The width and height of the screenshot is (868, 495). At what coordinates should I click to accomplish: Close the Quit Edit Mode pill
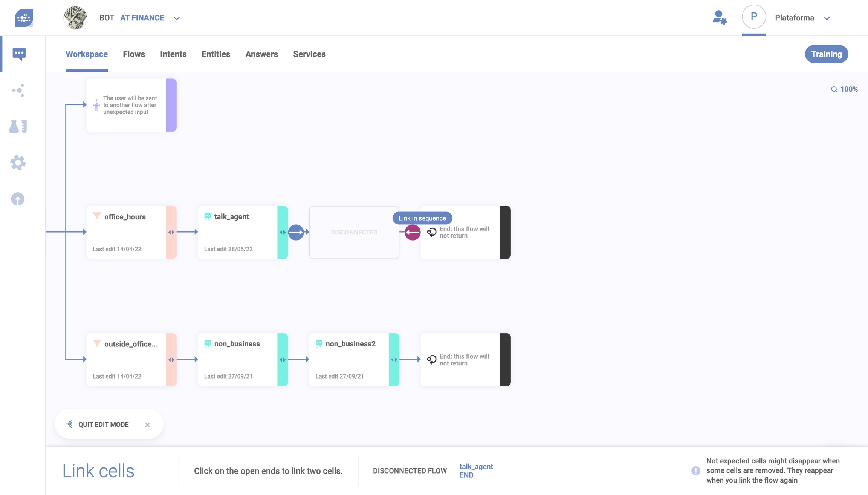[x=147, y=425]
